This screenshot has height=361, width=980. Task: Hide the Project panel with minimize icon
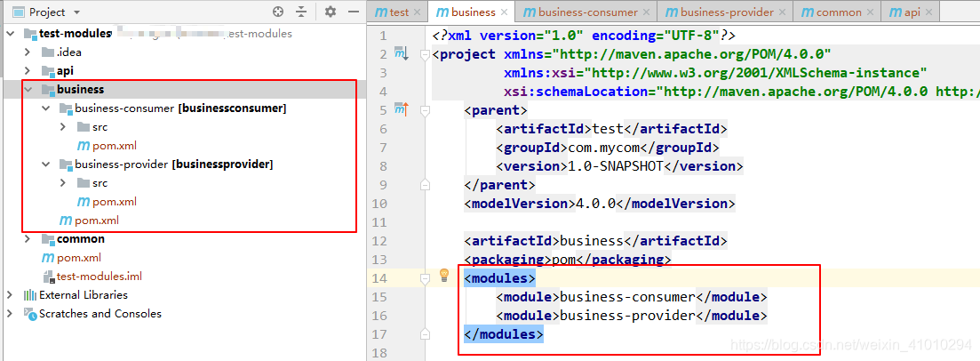353,12
